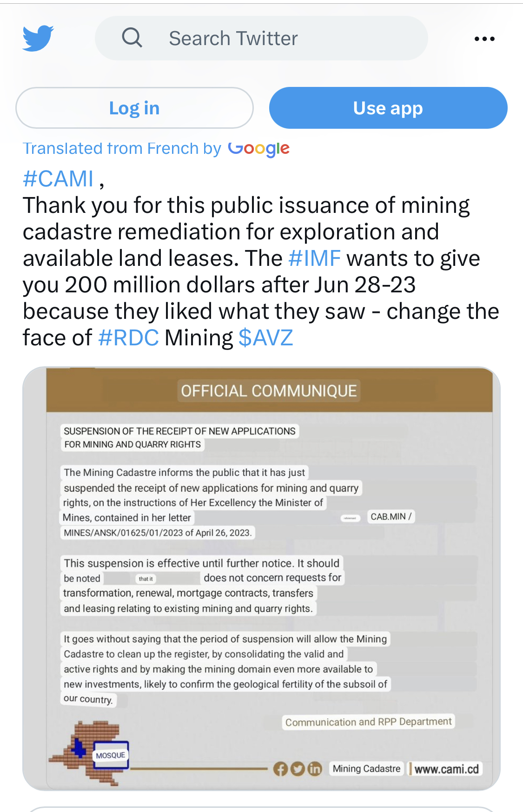Image resolution: width=523 pixels, height=812 pixels.
Task: Open the three-dot more options menu
Action: [x=484, y=39]
